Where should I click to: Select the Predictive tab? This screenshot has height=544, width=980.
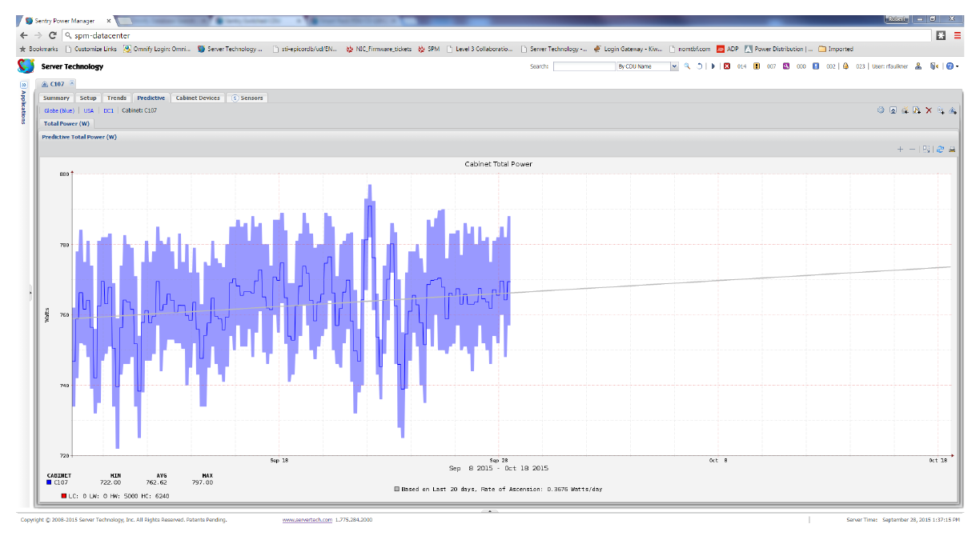(x=151, y=98)
